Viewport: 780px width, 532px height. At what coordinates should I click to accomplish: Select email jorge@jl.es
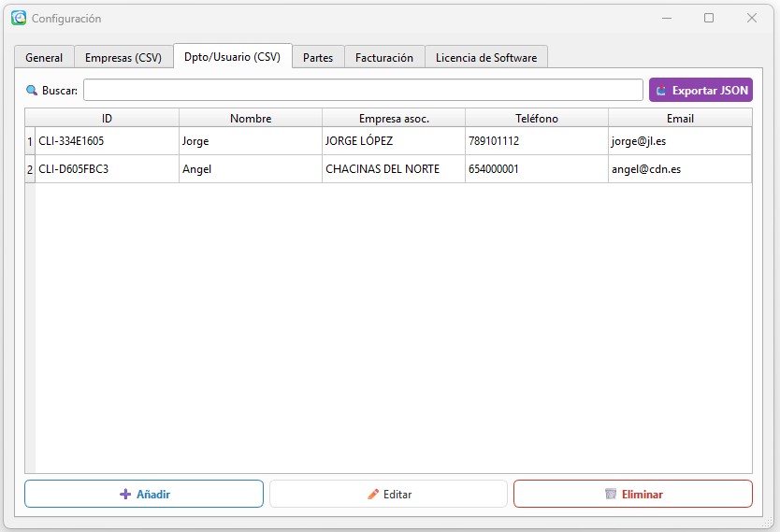680,141
